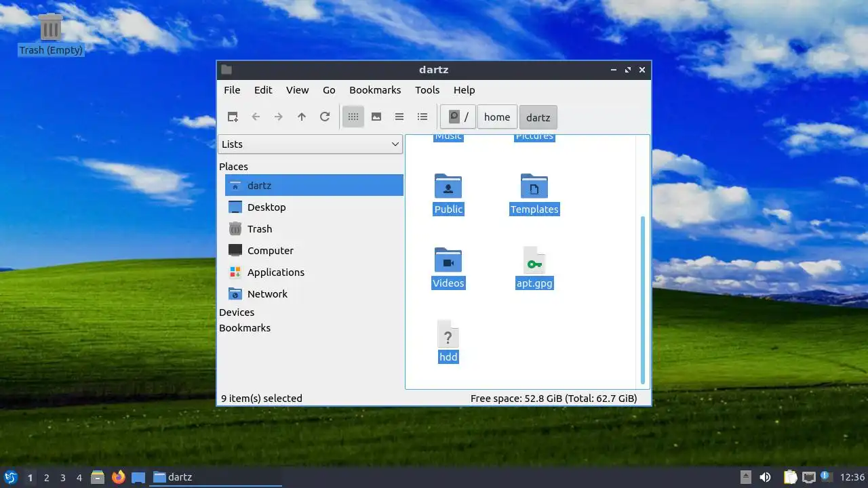868x488 pixels.
Task: Open the wired network tray icon
Action: point(808,477)
